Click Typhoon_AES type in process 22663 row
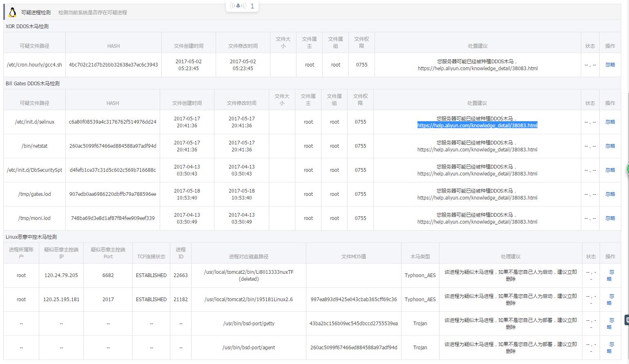Screen dimensions: 629x364 pyautogui.click(x=420, y=275)
